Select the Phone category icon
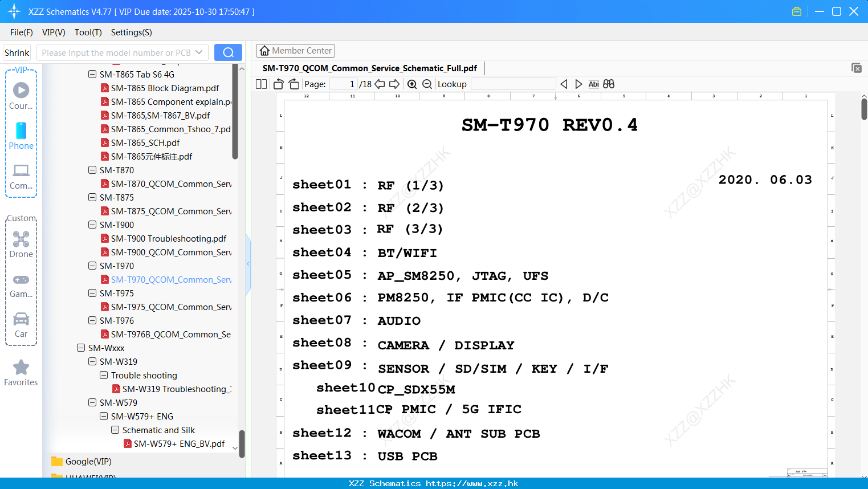Image resolution: width=868 pixels, height=489 pixels. pyautogui.click(x=21, y=136)
